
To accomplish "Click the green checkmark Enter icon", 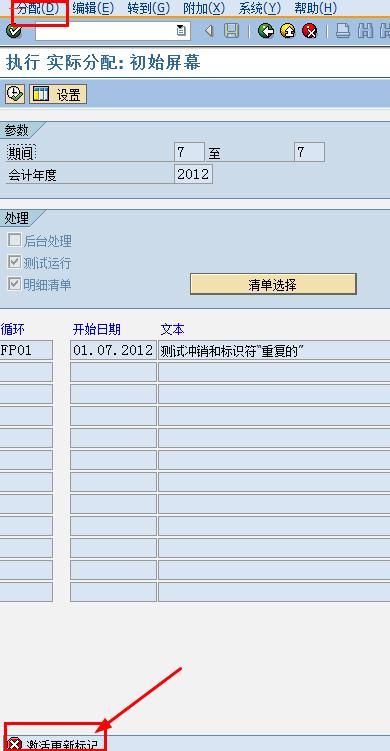I will coord(14,32).
